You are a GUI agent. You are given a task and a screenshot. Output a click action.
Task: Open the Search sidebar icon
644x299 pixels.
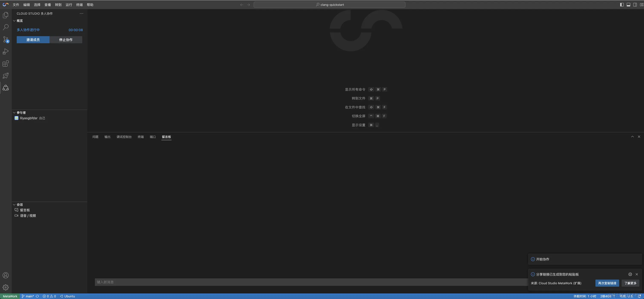coord(6,27)
